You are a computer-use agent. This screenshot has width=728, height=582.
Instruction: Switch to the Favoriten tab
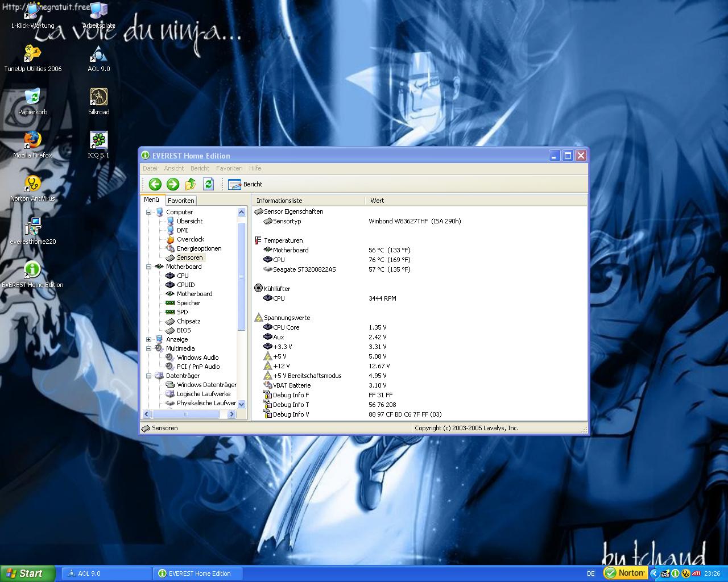tap(181, 201)
